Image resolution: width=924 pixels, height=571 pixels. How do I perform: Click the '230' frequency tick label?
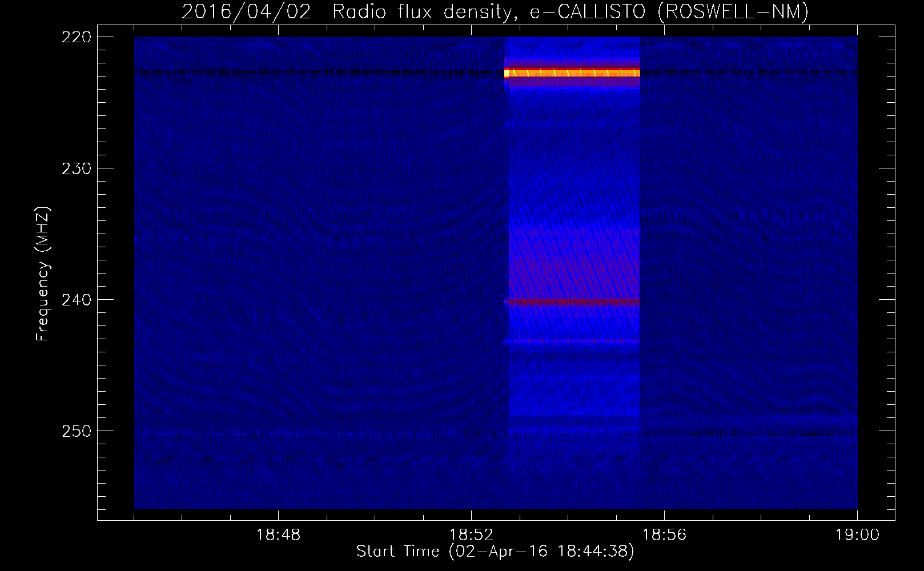76,168
